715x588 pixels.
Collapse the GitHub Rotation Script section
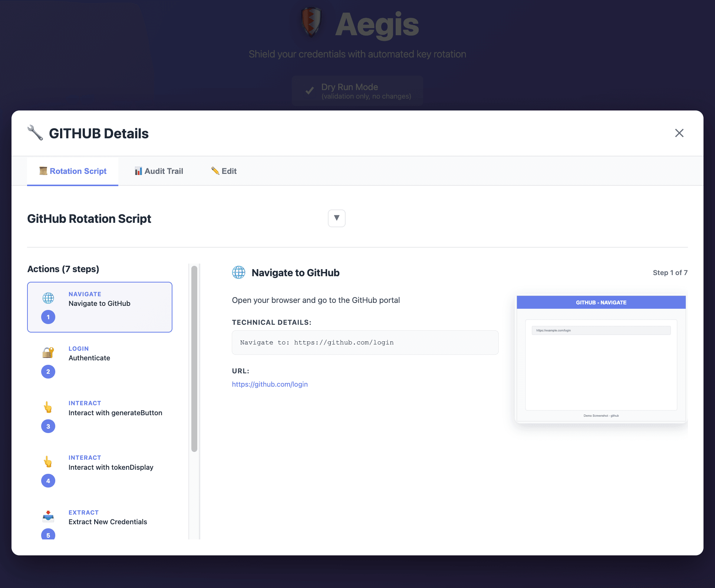[x=336, y=218]
